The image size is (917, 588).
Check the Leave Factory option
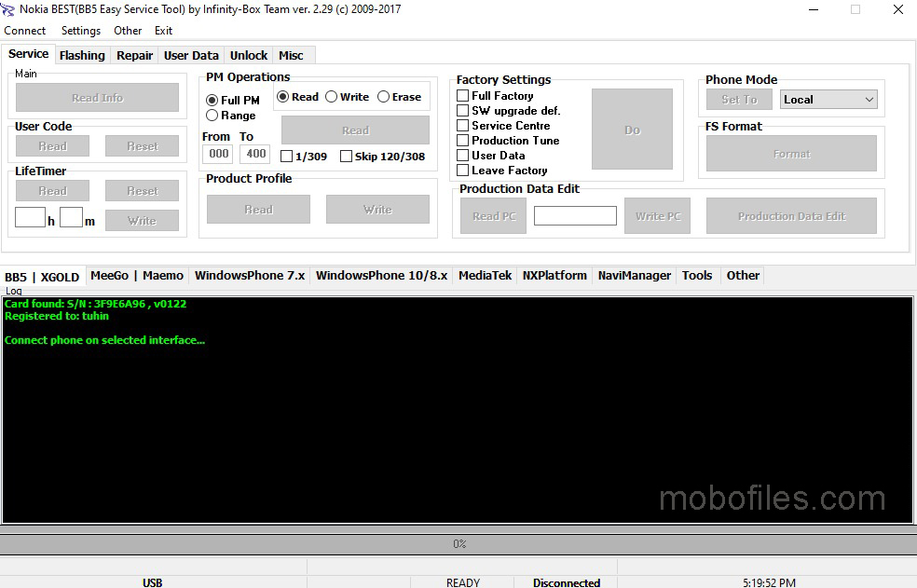tap(501, 171)
